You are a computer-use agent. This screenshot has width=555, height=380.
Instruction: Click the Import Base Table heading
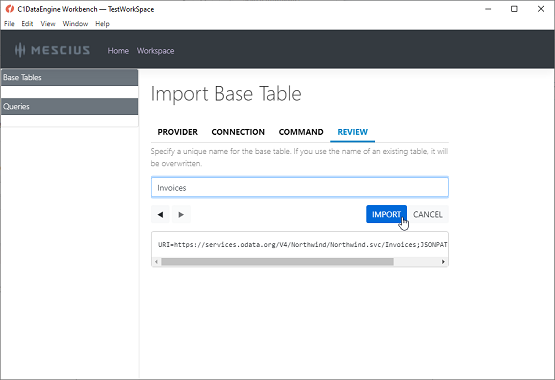pyautogui.click(x=226, y=94)
